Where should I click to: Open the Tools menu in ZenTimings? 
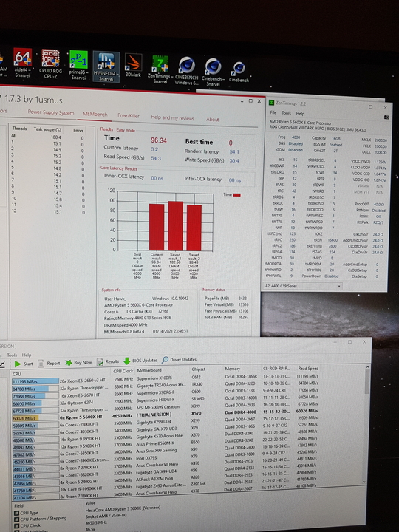[x=286, y=113]
